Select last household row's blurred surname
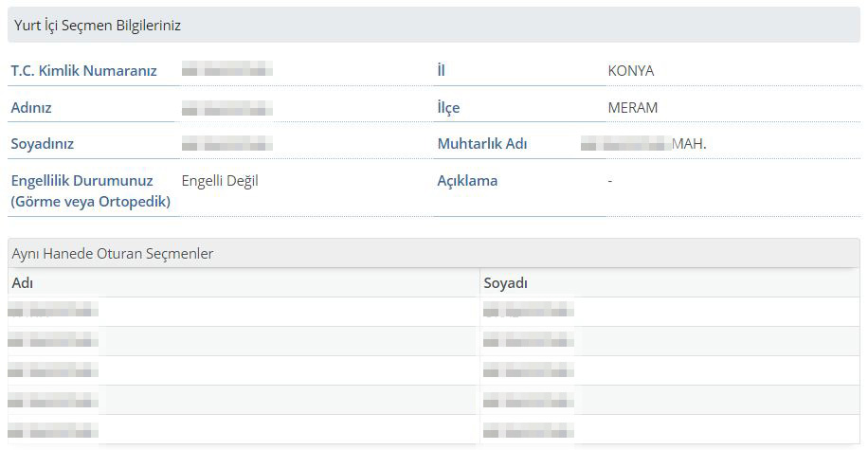The height and width of the screenshot is (450, 868). pos(528,429)
